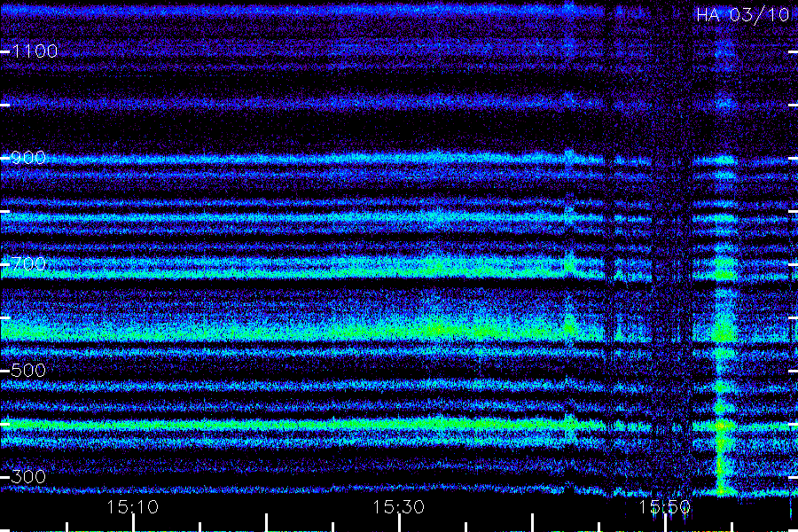
Task: Click the 300 frequency axis label
Action: (28, 476)
